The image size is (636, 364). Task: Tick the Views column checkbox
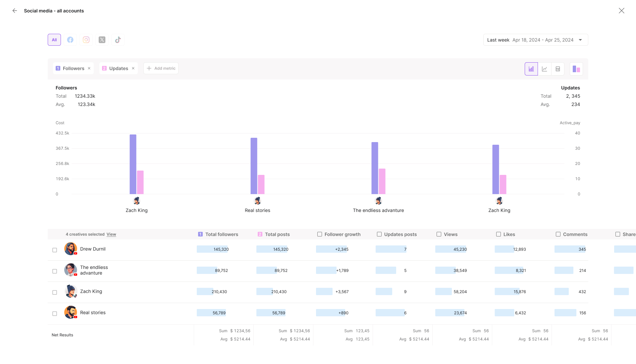pos(439,234)
